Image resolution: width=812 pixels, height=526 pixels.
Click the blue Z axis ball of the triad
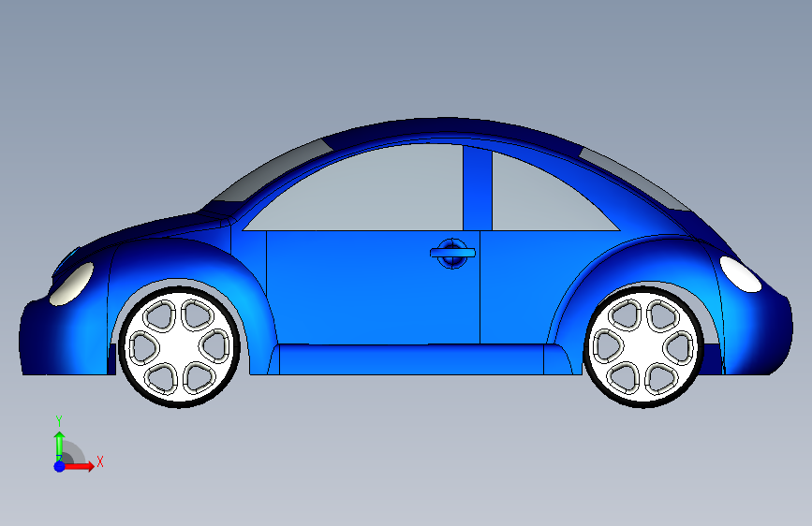[60, 466]
